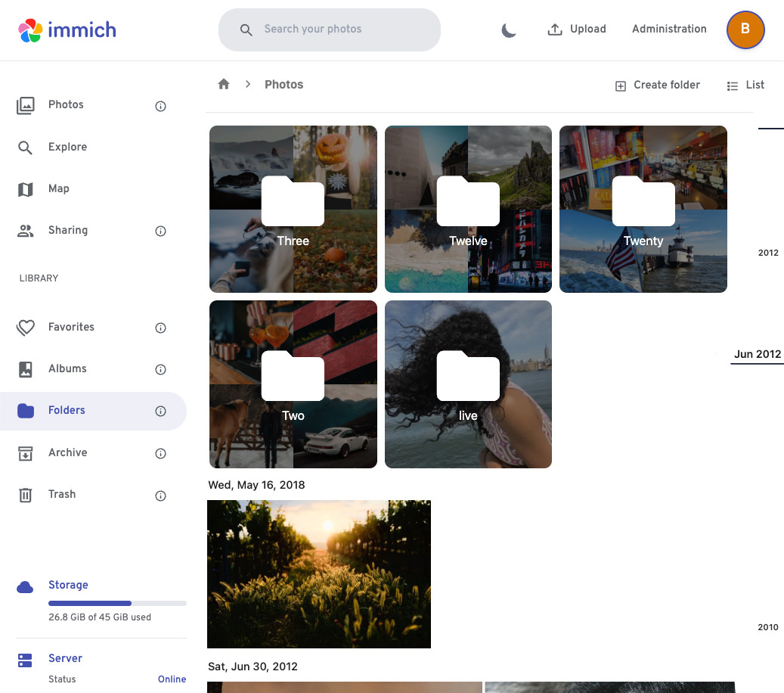Click the info icon next to Favorites

click(160, 328)
